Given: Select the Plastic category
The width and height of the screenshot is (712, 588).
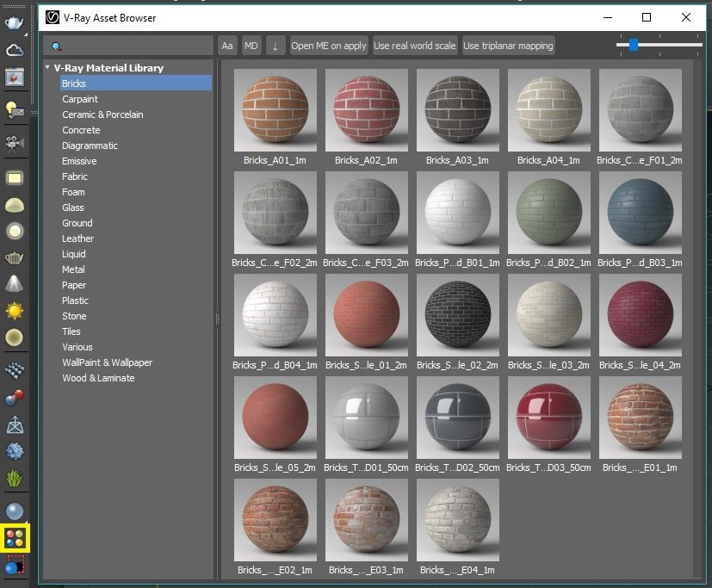Looking at the screenshot, I should click(75, 300).
